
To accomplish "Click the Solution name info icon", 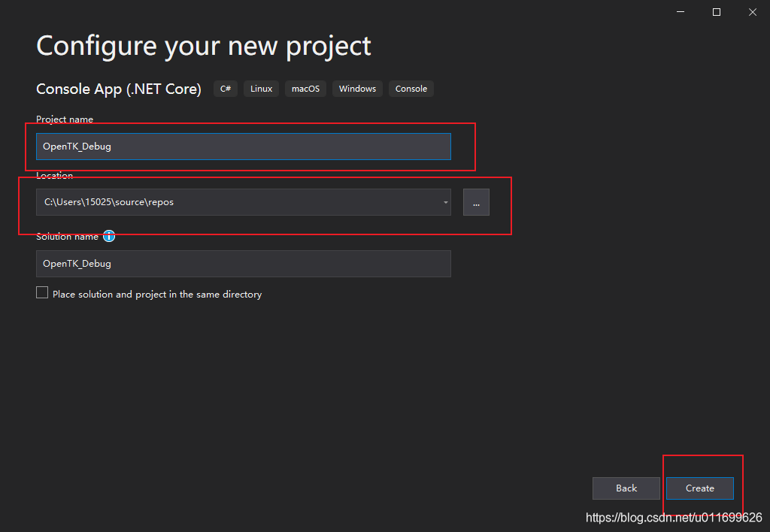I will tap(109, 236).
